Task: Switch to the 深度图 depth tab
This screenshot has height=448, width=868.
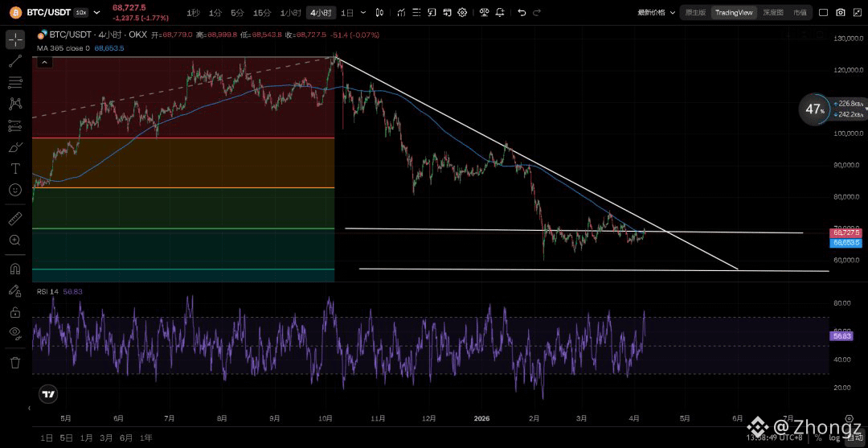Action: point(773,12)
